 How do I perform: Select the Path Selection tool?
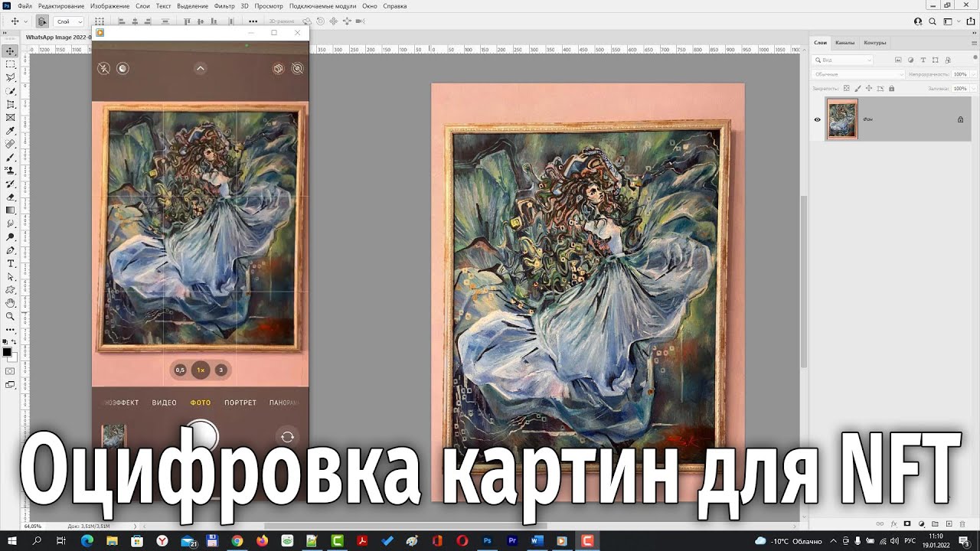tap(10, 276)
